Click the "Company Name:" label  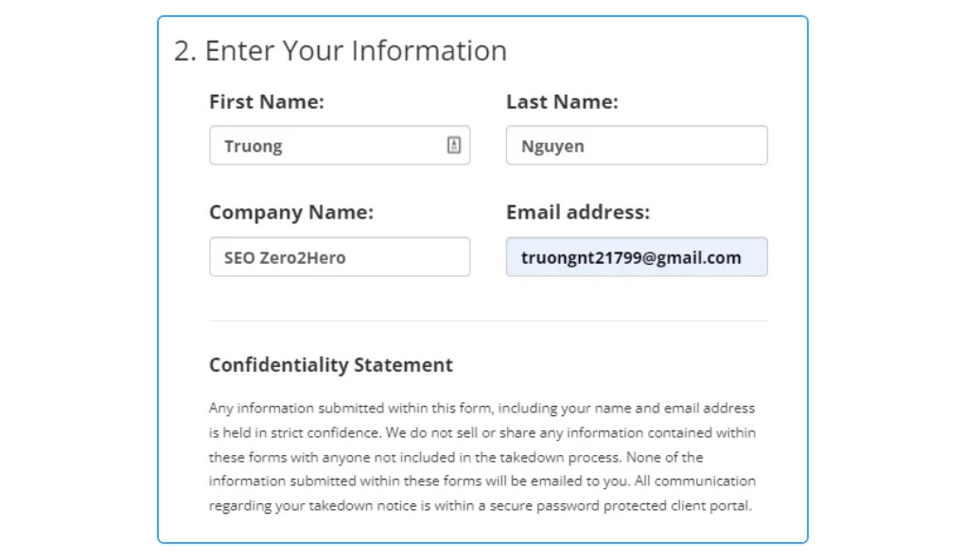pos(291,213)
